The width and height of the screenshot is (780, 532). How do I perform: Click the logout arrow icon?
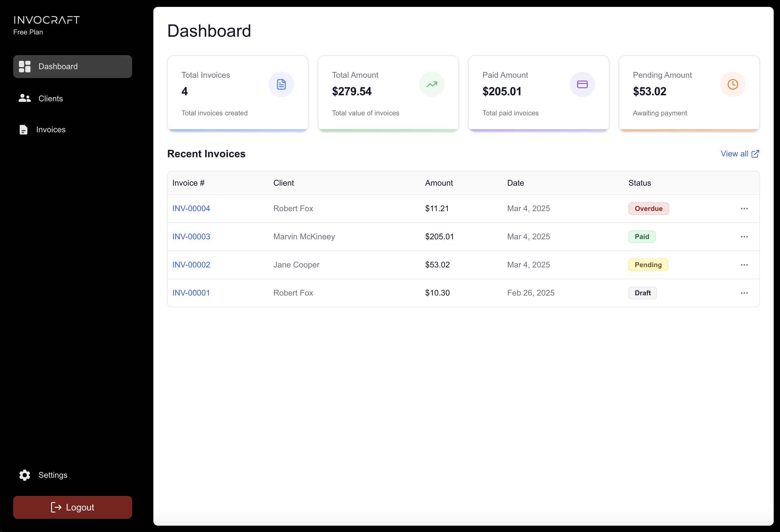click(x=56, y=508)
